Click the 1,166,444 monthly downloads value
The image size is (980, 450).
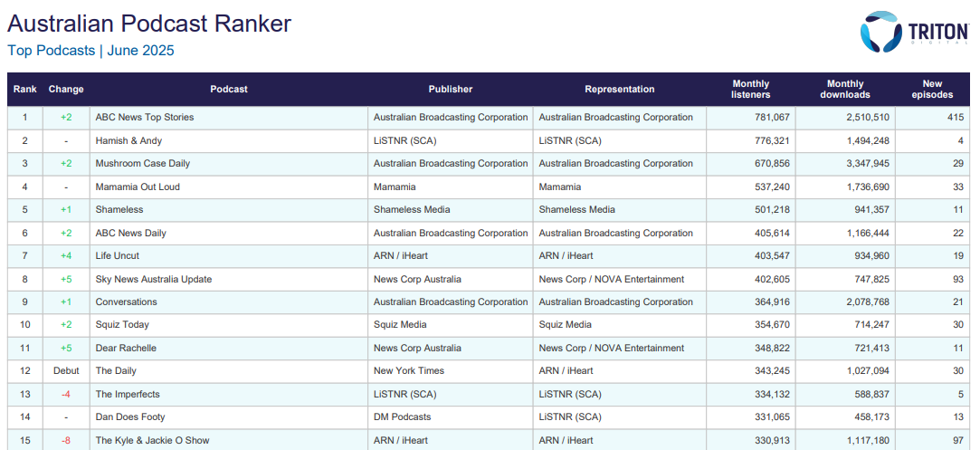point(866,233)
